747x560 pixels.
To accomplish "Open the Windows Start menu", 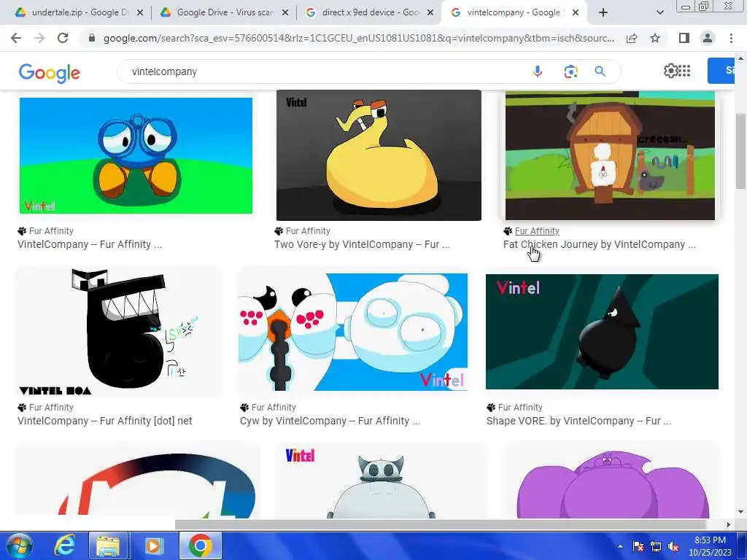I will [x=20, y=545].
